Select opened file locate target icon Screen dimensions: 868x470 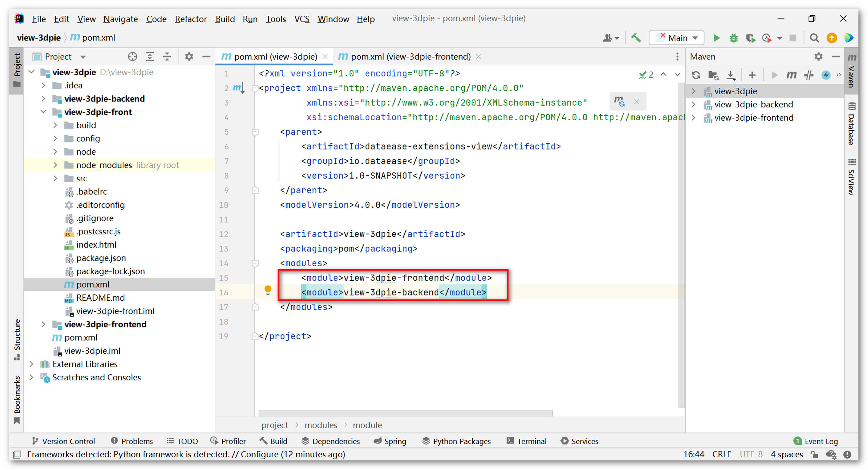tap(132, 57)
